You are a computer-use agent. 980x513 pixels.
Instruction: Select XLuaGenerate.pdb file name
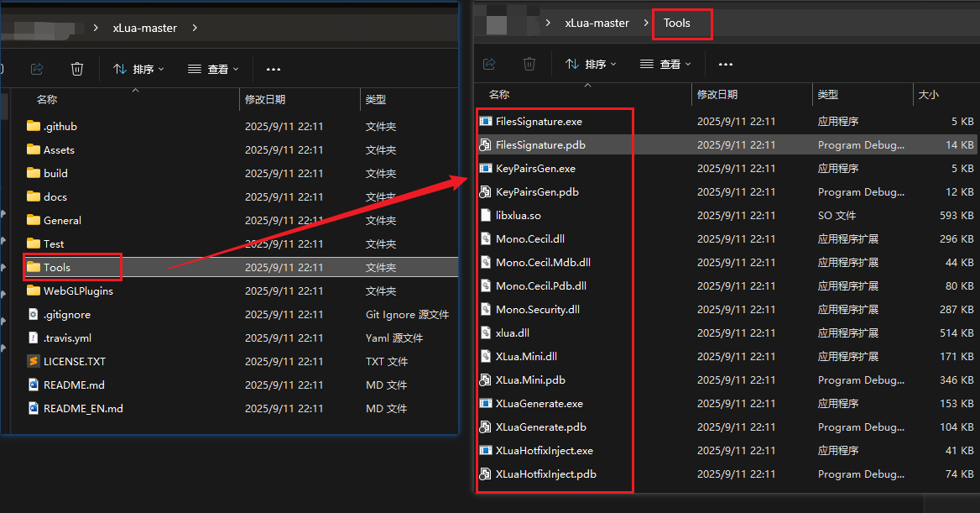pos(541,427)
